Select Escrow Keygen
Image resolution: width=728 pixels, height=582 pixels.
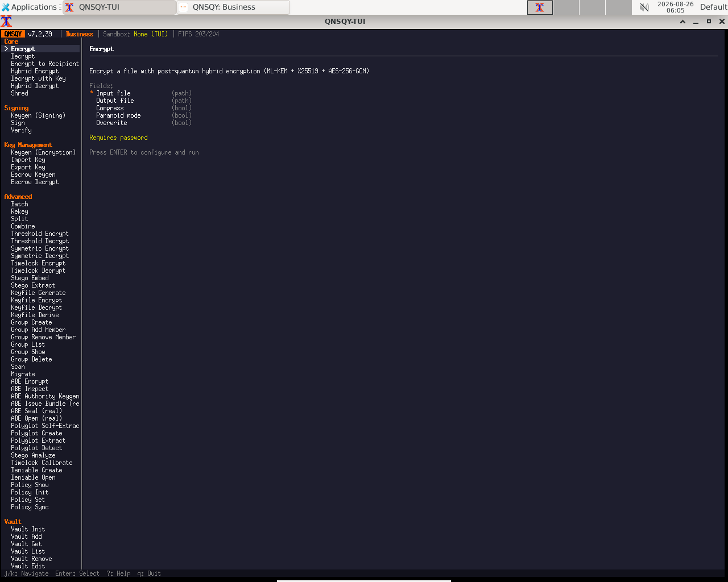click(x=33, y=174)
